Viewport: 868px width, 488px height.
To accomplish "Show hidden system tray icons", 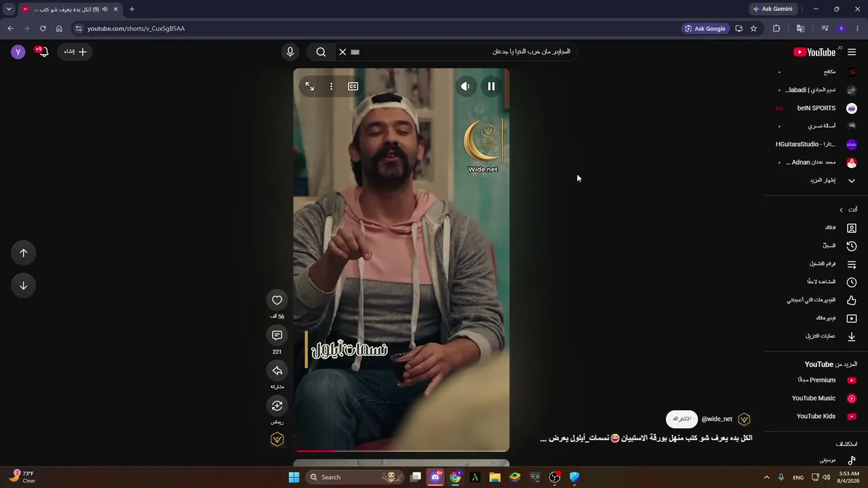I will [x=766, y=477].
